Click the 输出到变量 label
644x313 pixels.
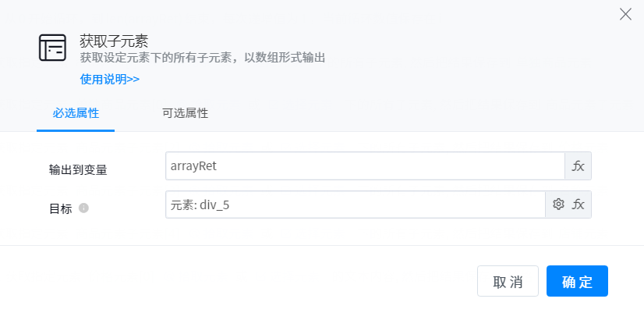point(78,169)
